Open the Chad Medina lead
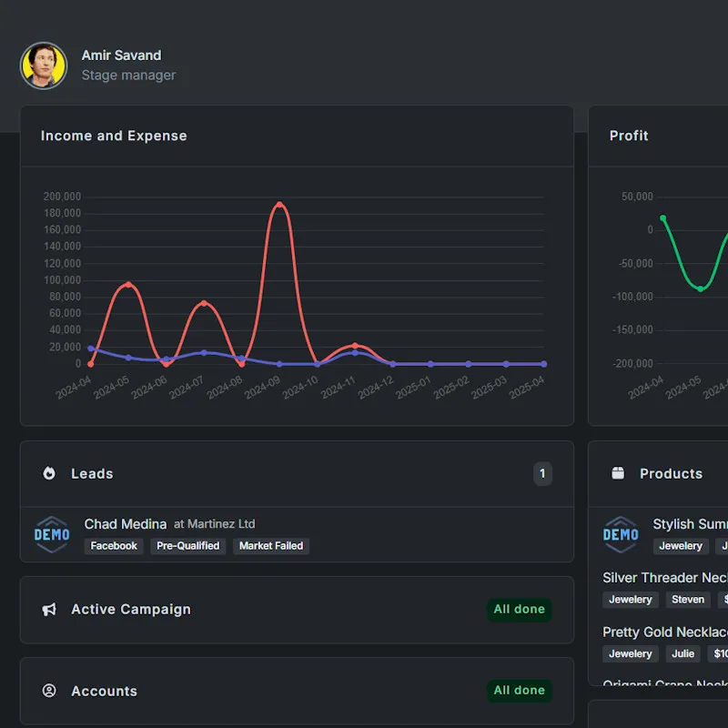Image resolution: width=728 pixels, height=728 pixels. coord(126,524)
